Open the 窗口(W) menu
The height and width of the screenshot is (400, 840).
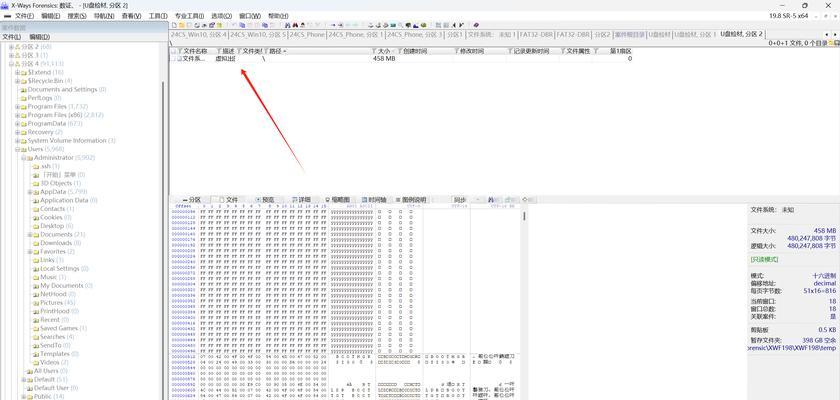pos(250,16)
